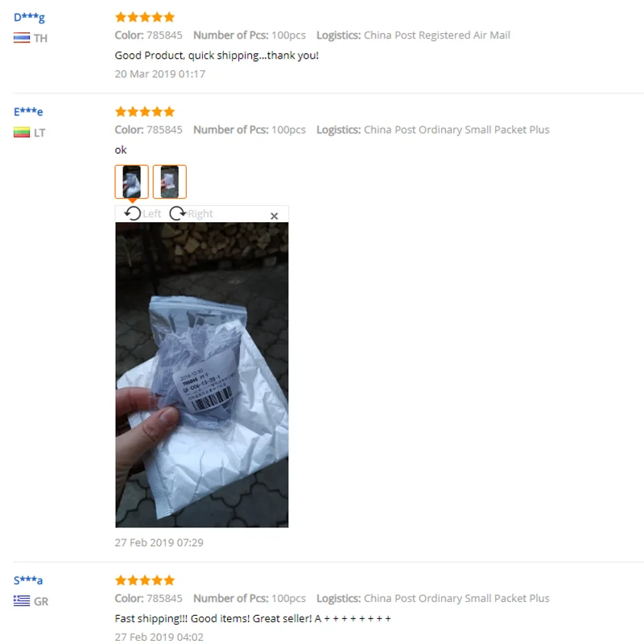Open reviewer D***g's profile
The image size is (644, 644).
click(29, 18)
